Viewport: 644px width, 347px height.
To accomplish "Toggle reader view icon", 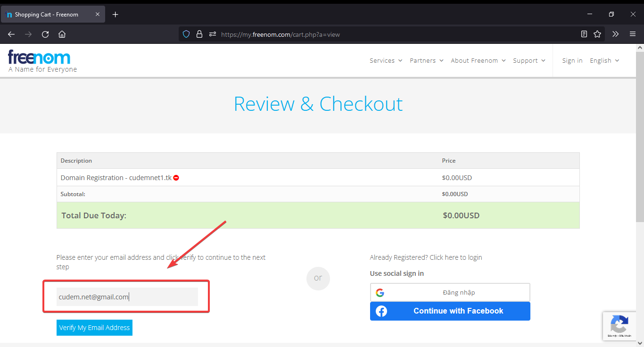I will point(584,34).
